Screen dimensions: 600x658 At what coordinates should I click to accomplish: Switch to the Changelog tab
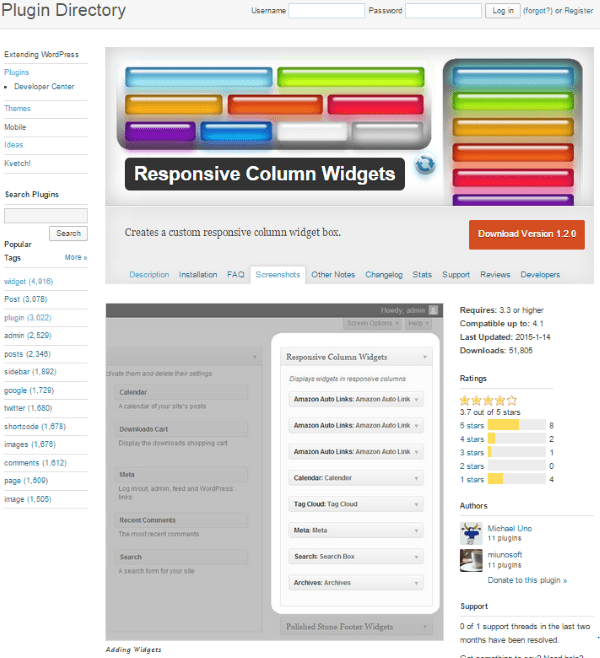(381, 274)
